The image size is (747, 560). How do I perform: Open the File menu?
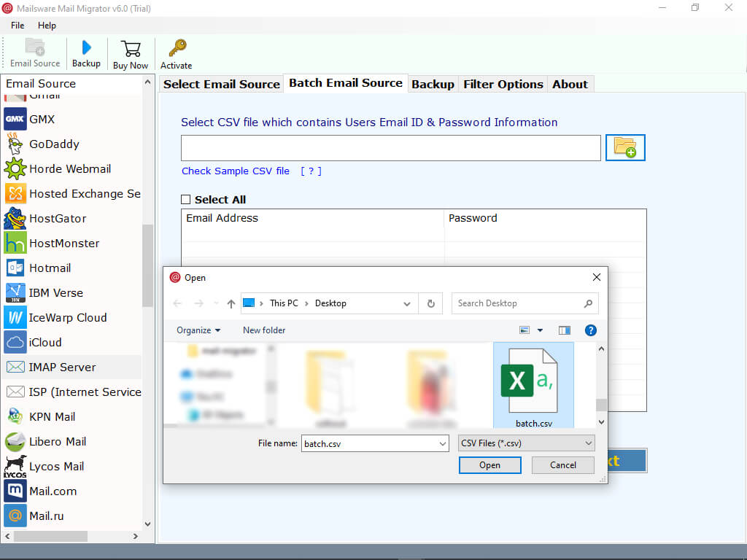pyautogui.click(x=17, y=25)
